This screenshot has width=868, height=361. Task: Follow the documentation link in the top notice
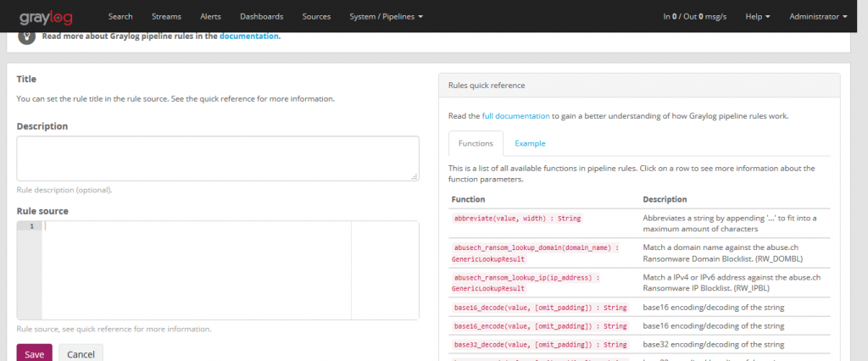coord(248,36)
